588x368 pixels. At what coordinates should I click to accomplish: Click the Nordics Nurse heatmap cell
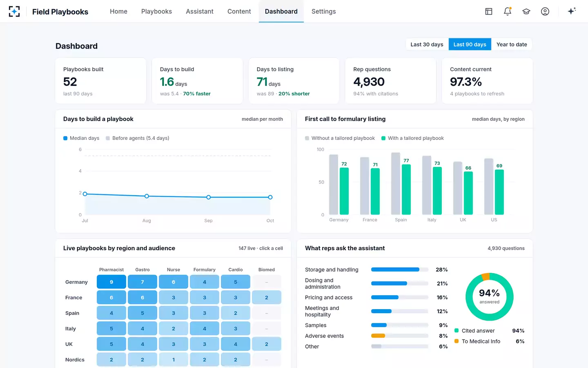point(174,359)
